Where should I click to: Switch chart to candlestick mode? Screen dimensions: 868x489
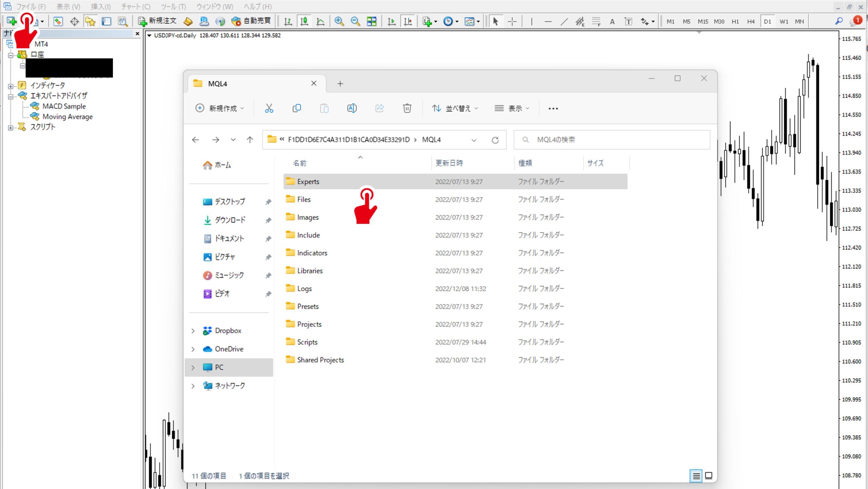tap(304, 21)
